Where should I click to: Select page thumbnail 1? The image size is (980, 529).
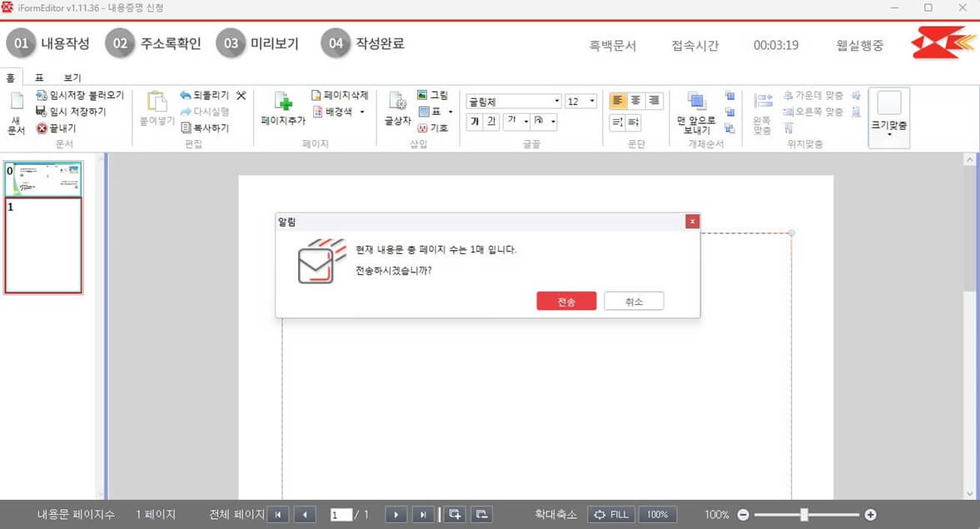pyautogui.click(x=43, y=245)
